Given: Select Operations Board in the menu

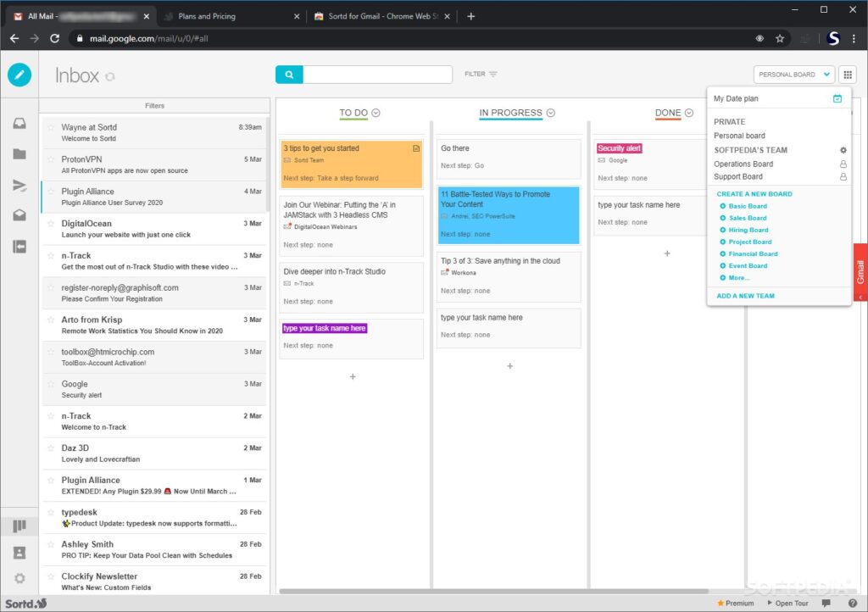Looking at the screenshot, I should click(x=743, y=164).
